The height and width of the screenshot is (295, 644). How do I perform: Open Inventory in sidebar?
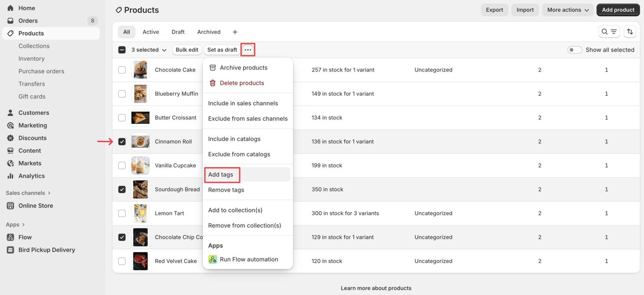pyautogui.click(x=31, y=59)
